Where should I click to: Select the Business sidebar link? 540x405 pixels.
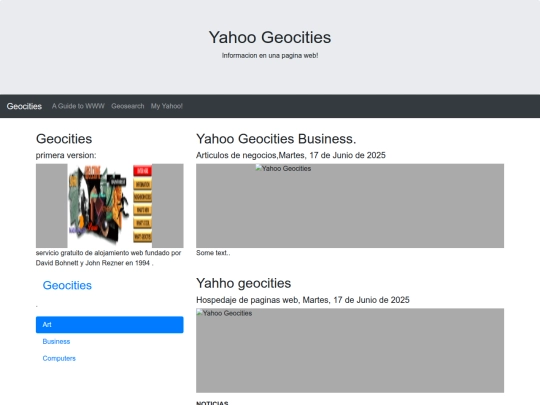pyautogui.click(x=56, y=341)
